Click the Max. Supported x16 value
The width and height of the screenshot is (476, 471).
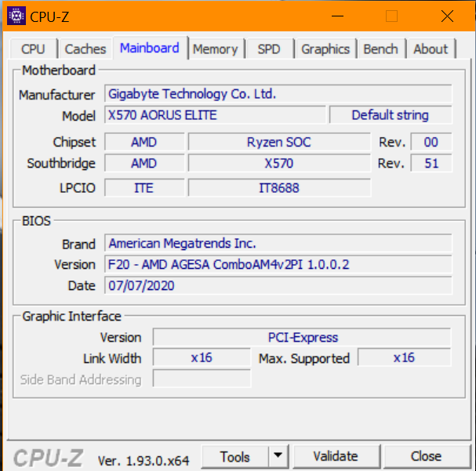[x=405, y=357]
